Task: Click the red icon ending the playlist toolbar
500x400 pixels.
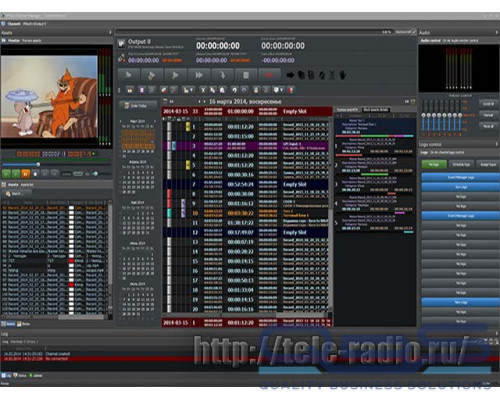Action: (291, 90)
